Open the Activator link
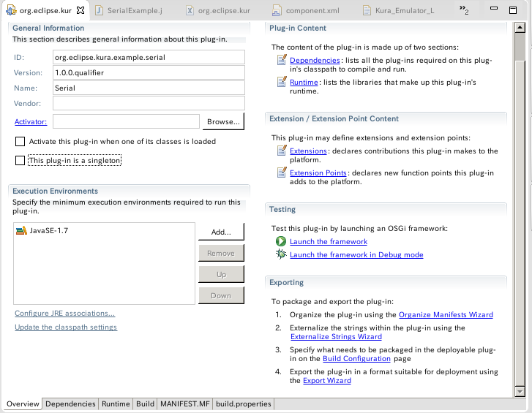This screenshot has height=413, width=532. click(31, 121)
